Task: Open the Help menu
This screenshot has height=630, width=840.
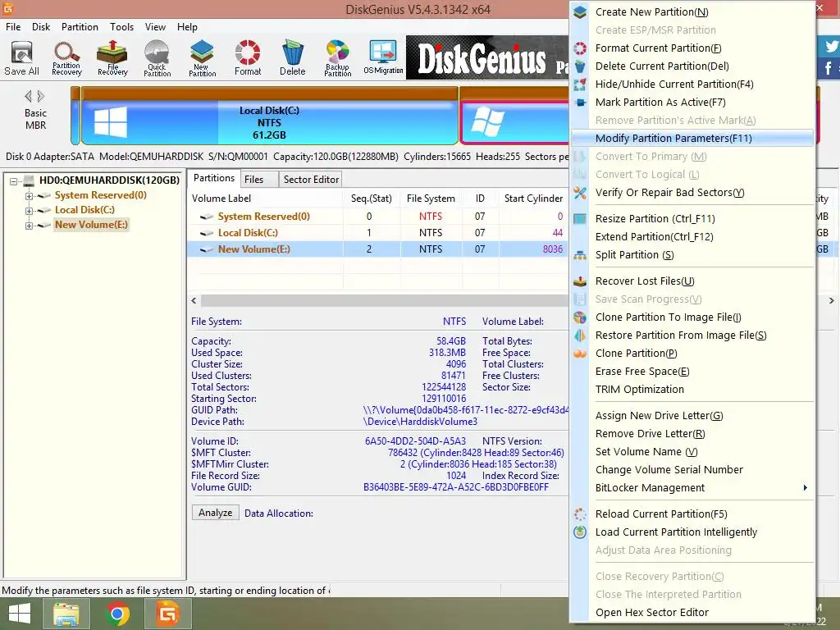Action: point(187,27)
